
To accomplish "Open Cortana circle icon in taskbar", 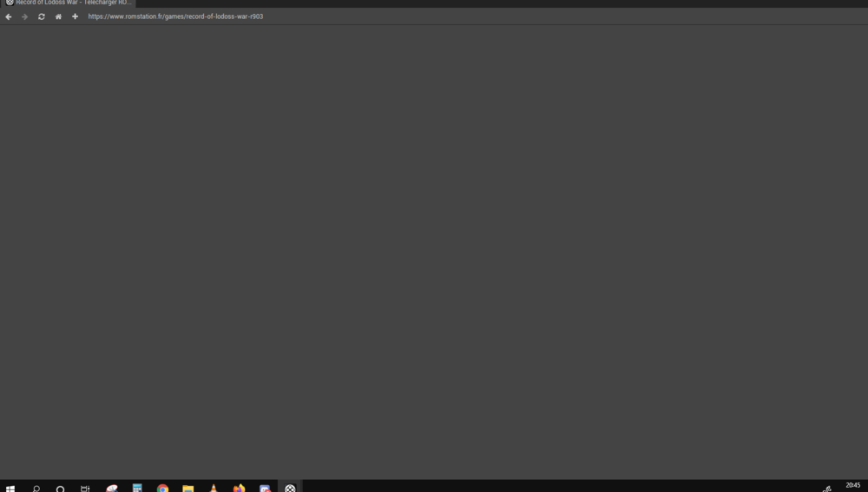I will (x=61, y=489).
